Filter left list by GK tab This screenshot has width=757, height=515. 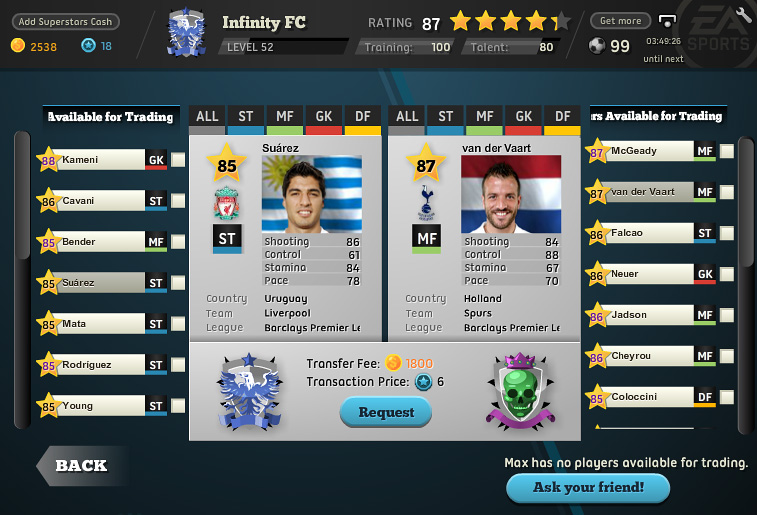tap(323, 120)
